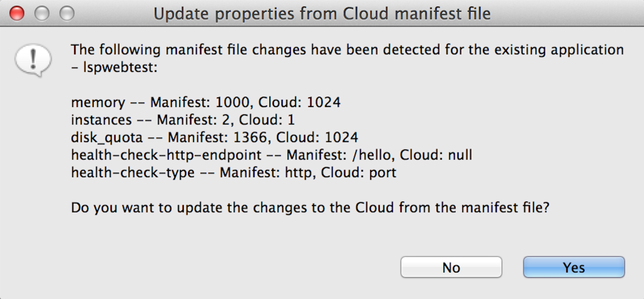Click the 'Manifest: 1366' disk quota value
The height and width of the screenshot is (299, 644).
pos(217,138)
